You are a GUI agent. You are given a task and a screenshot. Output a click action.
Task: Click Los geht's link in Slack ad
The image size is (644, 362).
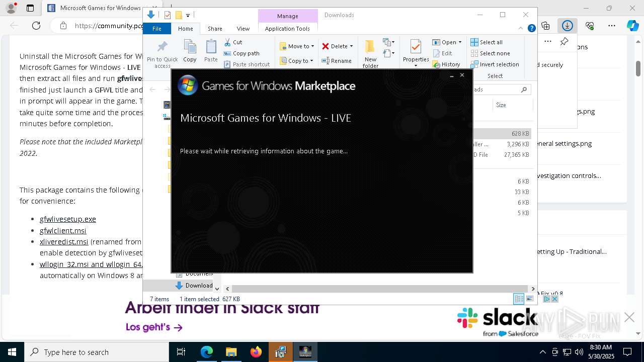point(154,327)
